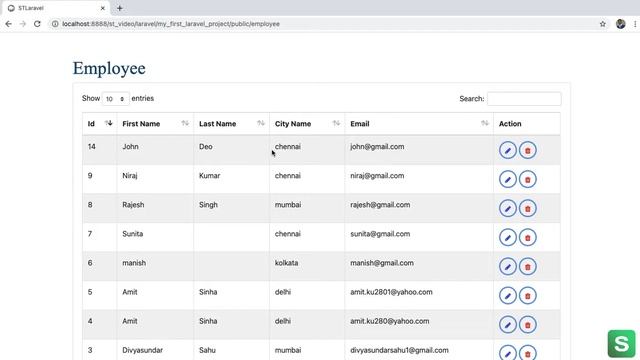Delete Amit Sinha row with id 4
This screenshot has height=360, width=640.
pos(528,325)
